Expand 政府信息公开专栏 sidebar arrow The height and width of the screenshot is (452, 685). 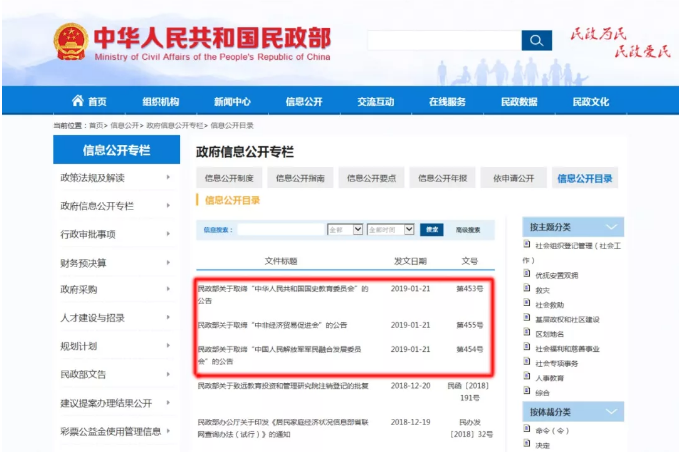(x=168, y=206)
